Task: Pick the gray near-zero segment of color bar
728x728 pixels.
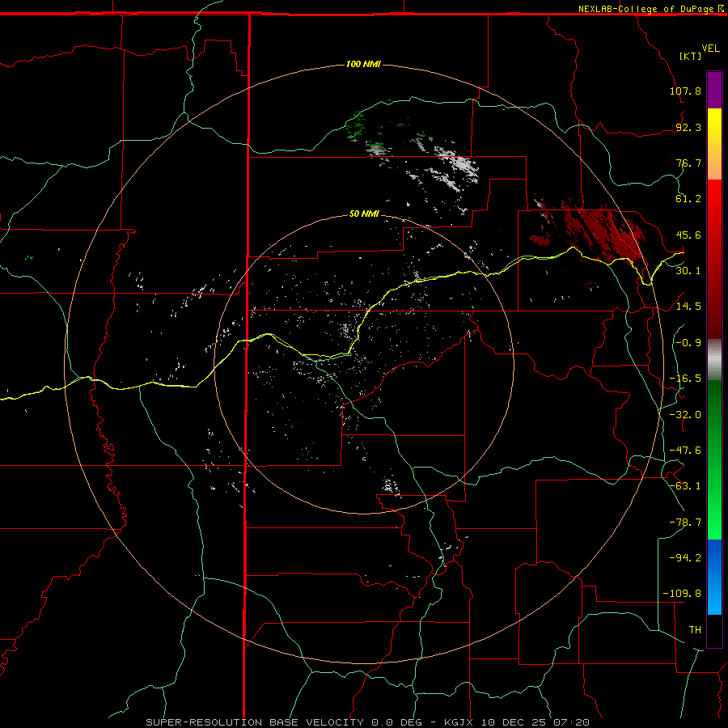Action: pos(714,359)
